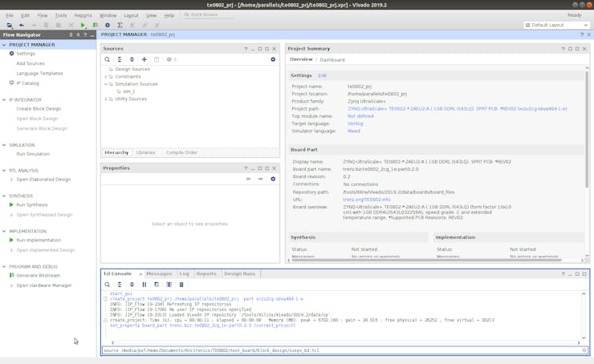Switch to the Messages tab
The width and height of the screenshot is (594, 364).
tap(159, 274)
